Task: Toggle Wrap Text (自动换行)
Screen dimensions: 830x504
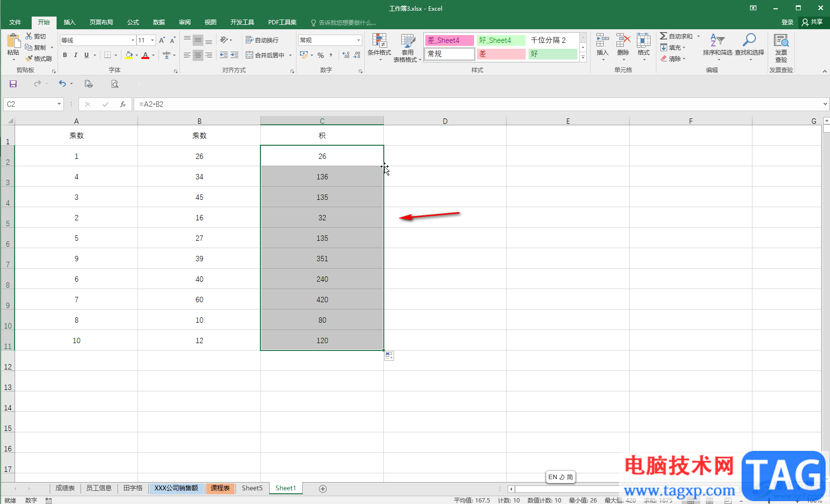Action: pyautogui.click(x=262, y=40)
